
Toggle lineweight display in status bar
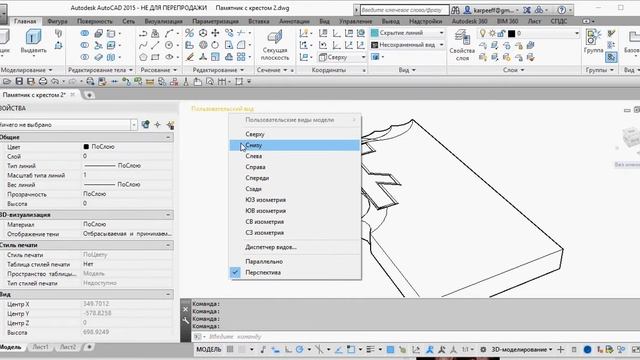click(370, 349)
